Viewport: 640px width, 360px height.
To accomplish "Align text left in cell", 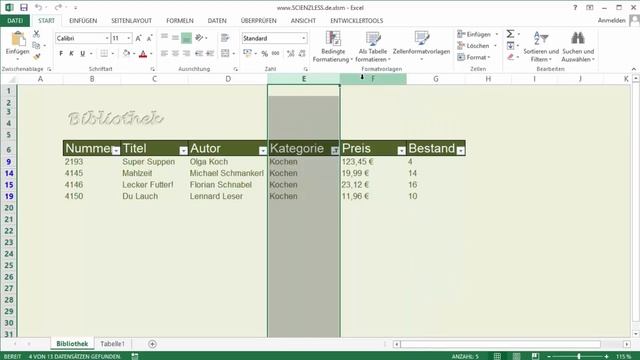I will [x=164, y=53].
